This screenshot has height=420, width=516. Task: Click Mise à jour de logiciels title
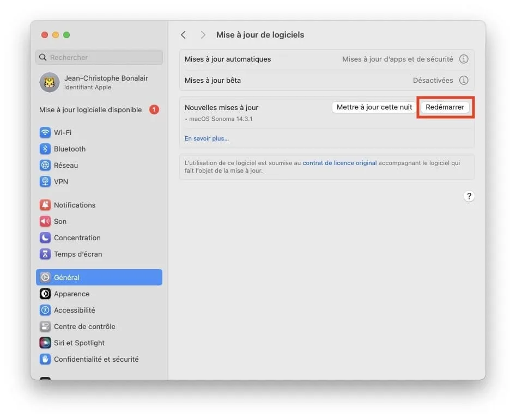[x=260, y=35]
